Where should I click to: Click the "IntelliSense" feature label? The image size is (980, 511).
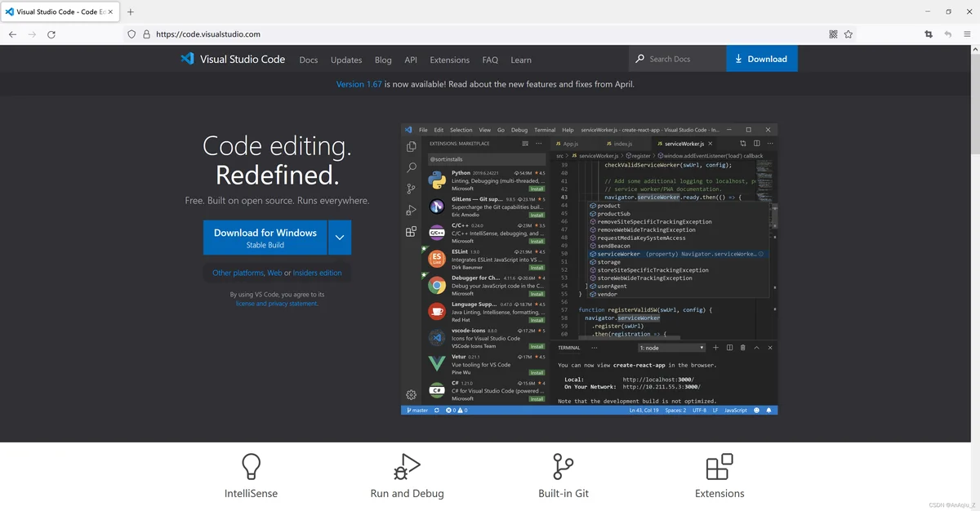(251, 493)
